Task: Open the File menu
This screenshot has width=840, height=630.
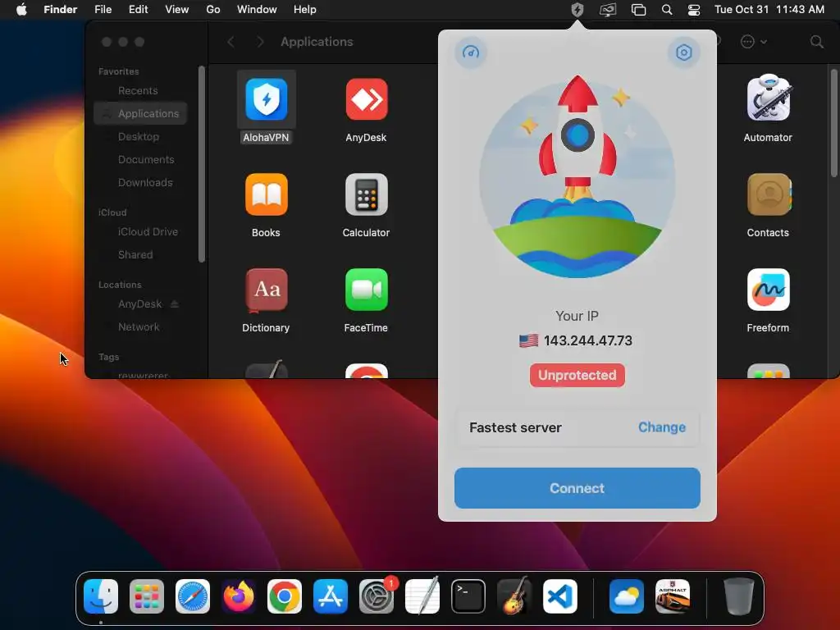Action: click(x=103, y=10)
